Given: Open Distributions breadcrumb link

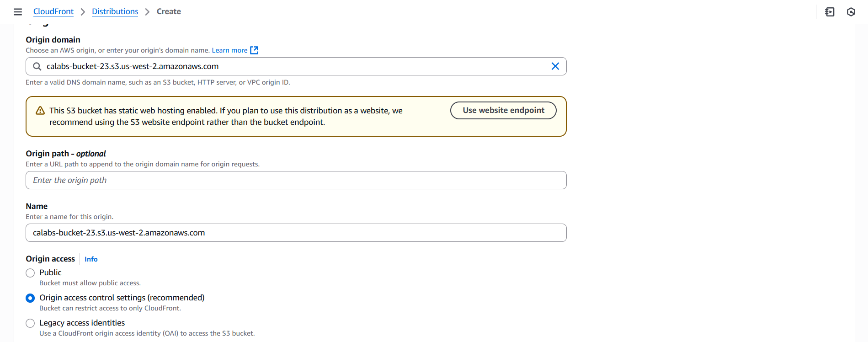Looking at the screenshot, I should [115, 11].
